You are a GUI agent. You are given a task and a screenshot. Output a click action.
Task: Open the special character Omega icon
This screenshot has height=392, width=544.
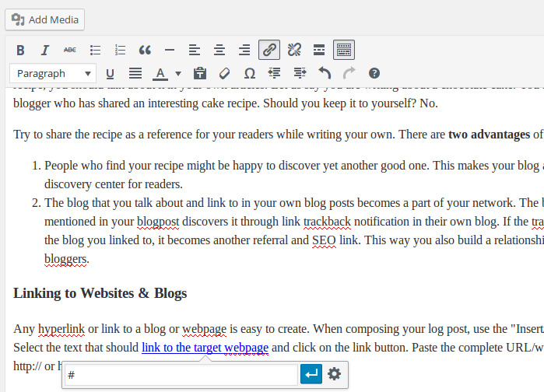point(250,73)
